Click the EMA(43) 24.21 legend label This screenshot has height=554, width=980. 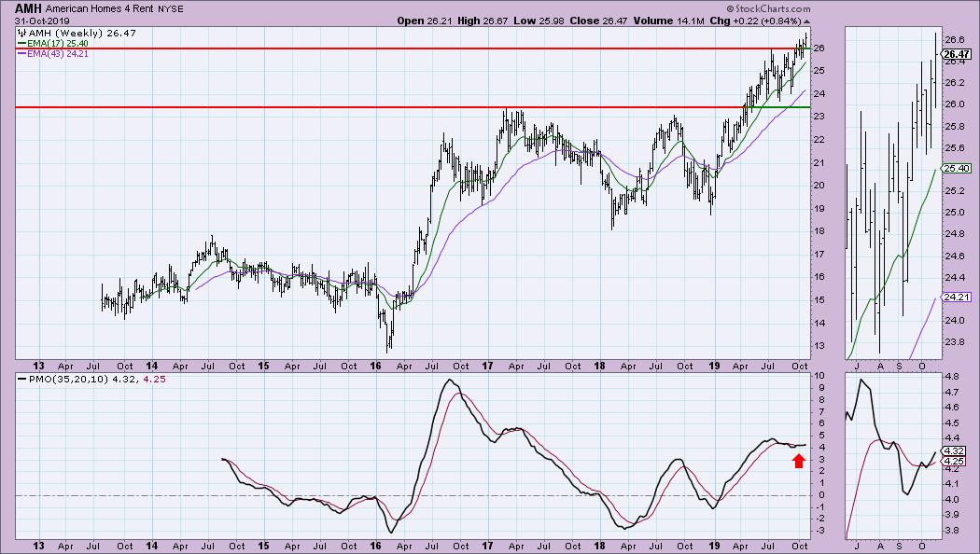coord(58,54)
